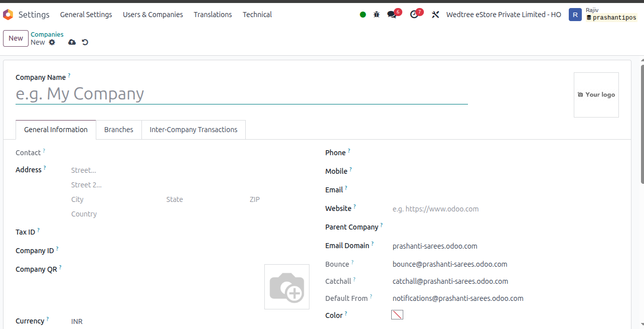644x329 pixels.
Task: Click notifications@prashanti-sarees.odoo.com text
Action: (x=458, y=298)
